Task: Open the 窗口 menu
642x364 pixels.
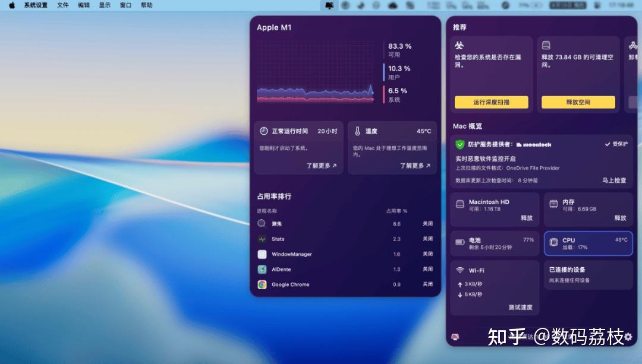Action: [125, 5]
